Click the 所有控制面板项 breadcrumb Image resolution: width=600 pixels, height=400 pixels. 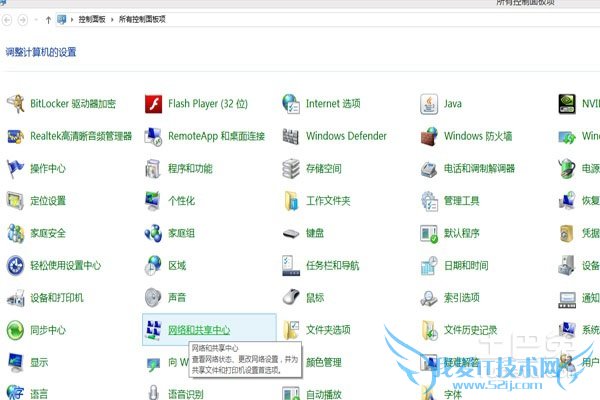click(142, 19)
